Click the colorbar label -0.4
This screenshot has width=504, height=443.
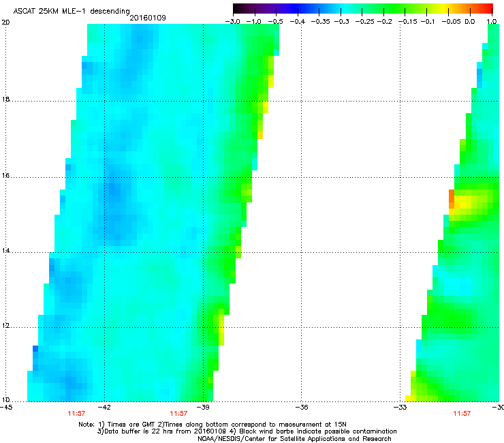pos(298,22)
